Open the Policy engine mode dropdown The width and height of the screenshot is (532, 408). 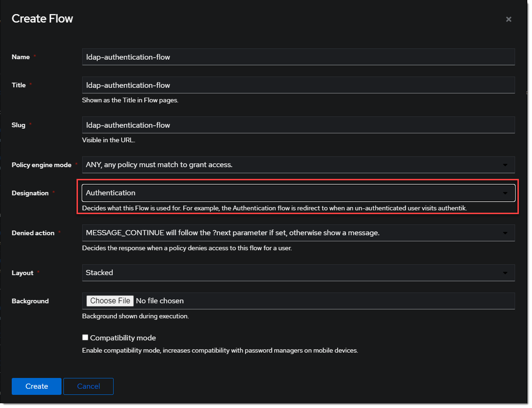click(298, 165)
